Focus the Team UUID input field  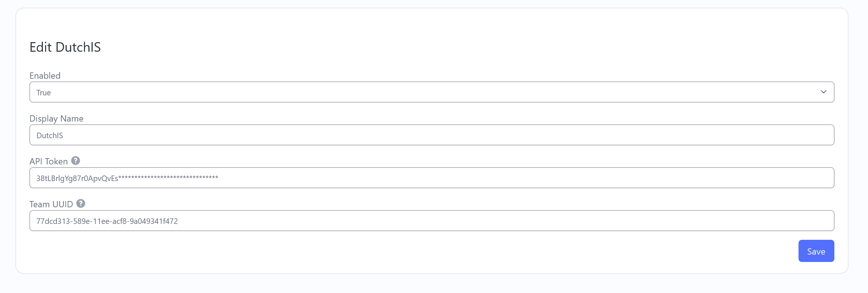click(x=432, y=221)
